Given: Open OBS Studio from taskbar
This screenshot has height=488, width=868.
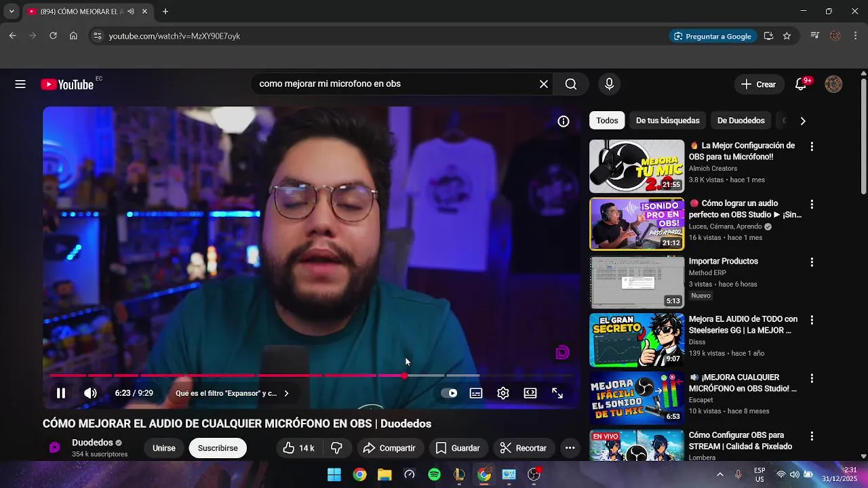Looking at the screenshot, I should coord(534,474).
